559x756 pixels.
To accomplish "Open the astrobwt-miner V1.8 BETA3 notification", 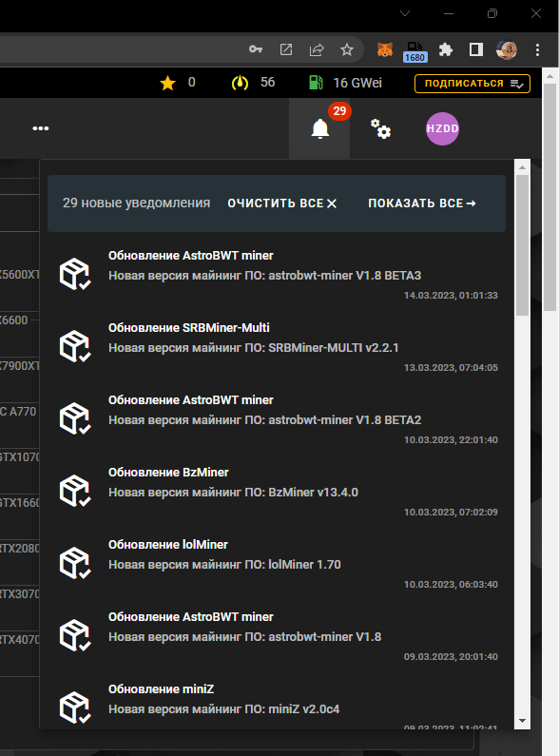I will 278,275.
